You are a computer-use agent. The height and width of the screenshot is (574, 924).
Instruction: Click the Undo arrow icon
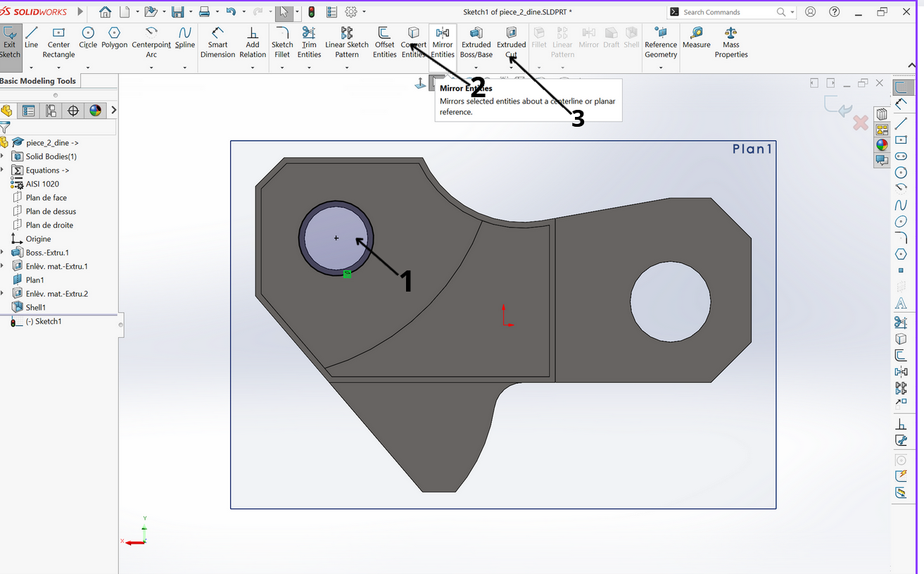[231, 12]
